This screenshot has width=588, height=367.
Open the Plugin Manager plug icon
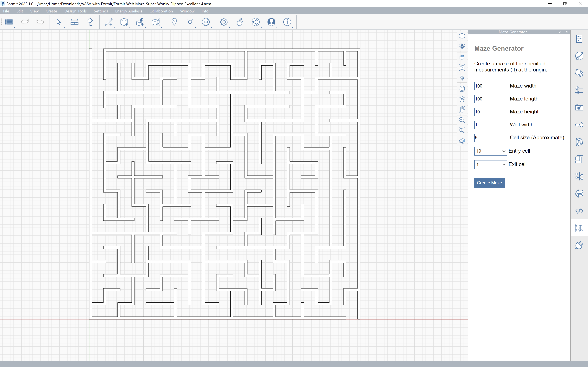(x=579, y=245)
